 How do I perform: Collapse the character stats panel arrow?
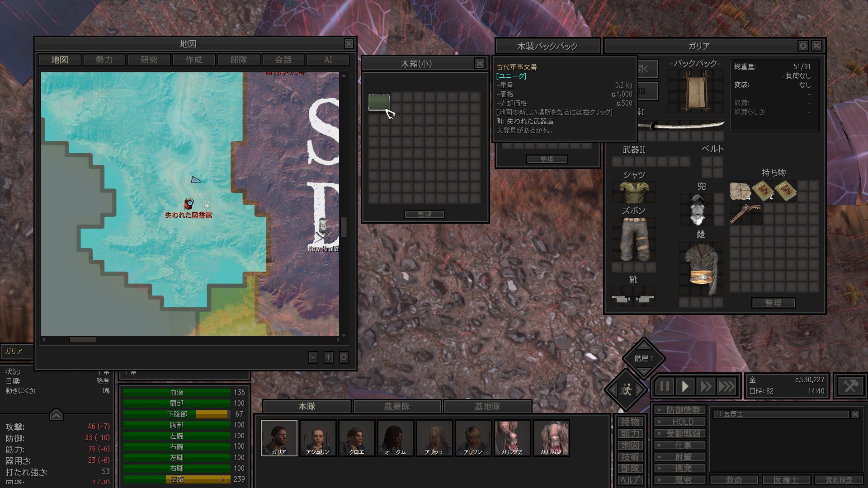(x=56, y=414)
